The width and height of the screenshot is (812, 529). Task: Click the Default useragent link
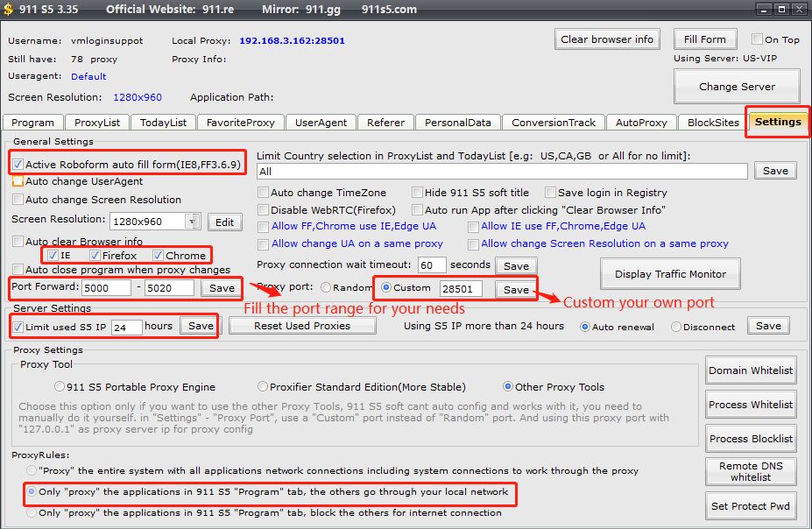tap(88, 76)
